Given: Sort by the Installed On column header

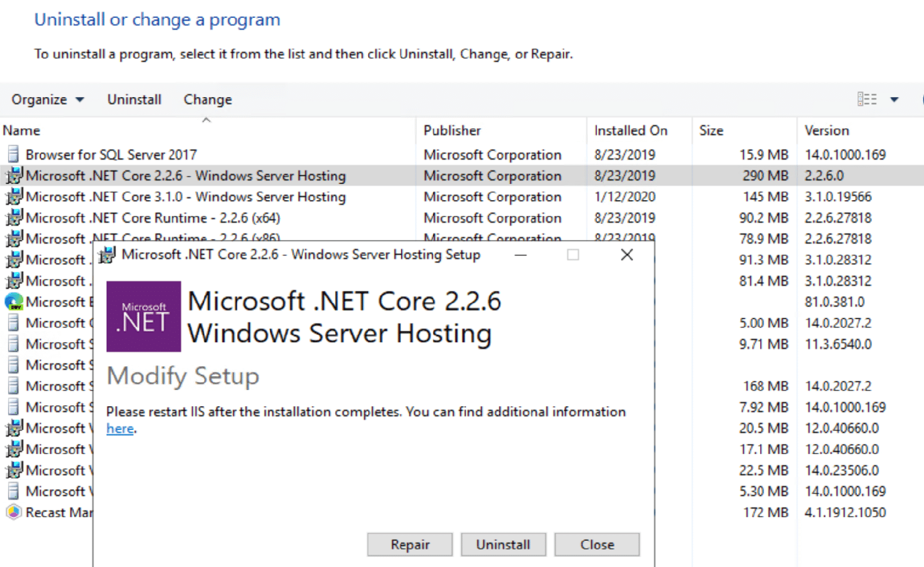Looking at the screenshot, I should (x=639, y=130).
